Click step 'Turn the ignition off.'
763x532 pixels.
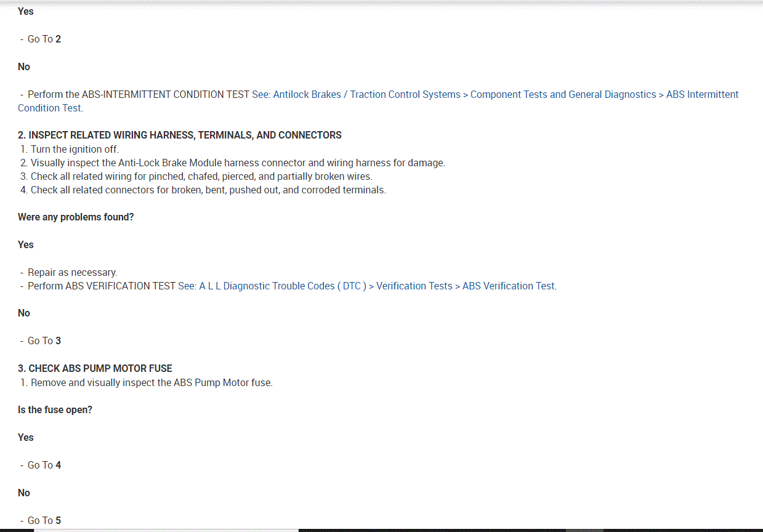75,149
